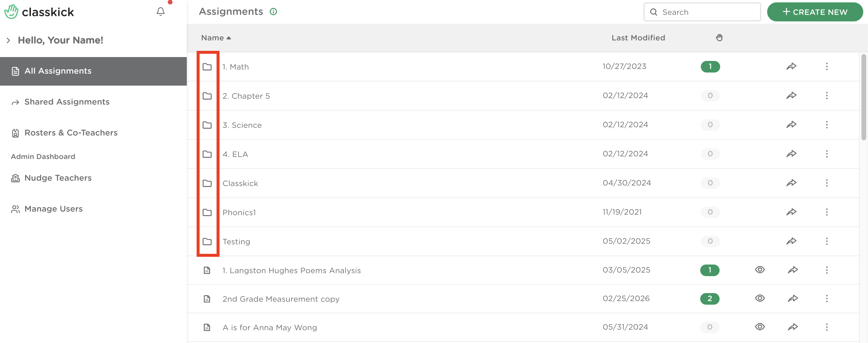The height and width of the screenshot is (343, 868).
Task: Open Nudge Teachers
Action: point(58,178)
